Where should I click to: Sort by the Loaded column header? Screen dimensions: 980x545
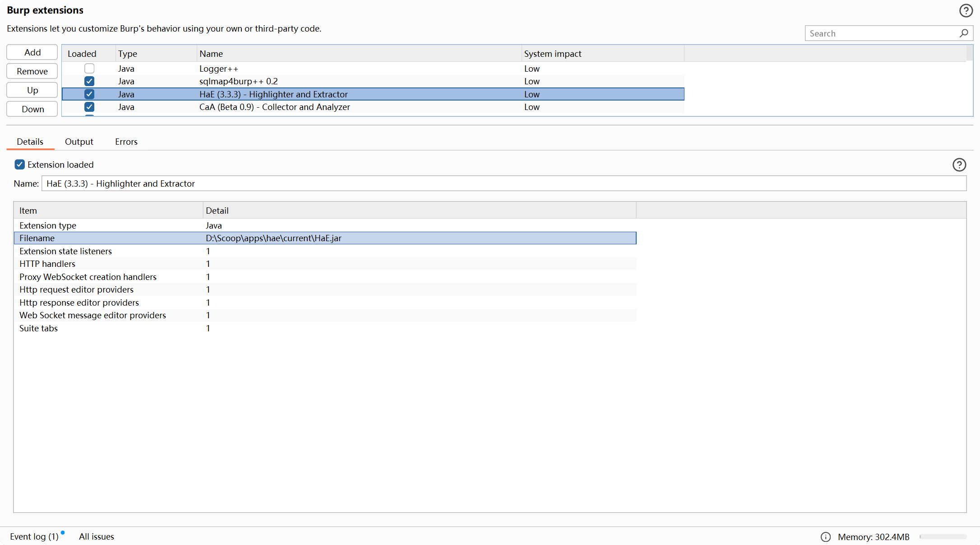(x=89, y=54)
